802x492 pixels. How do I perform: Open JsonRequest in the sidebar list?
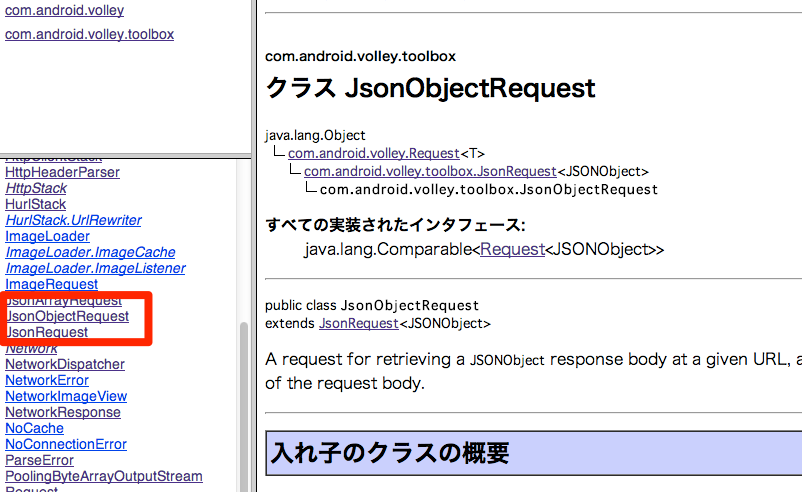[x=47, y=332]
